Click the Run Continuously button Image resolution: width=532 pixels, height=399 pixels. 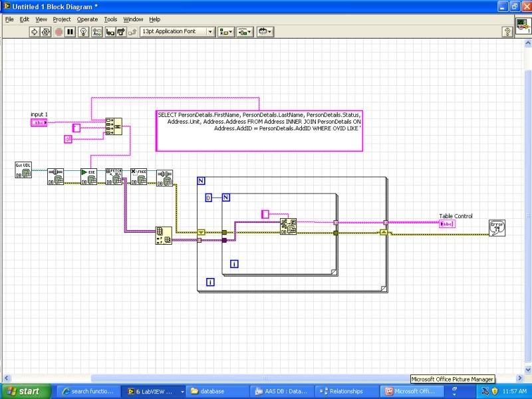coord(47,31)
